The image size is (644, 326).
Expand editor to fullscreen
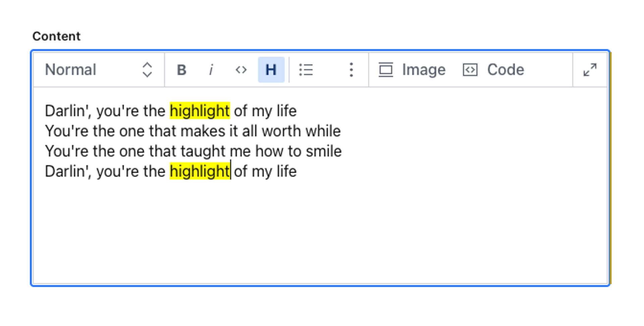(590, 70)
